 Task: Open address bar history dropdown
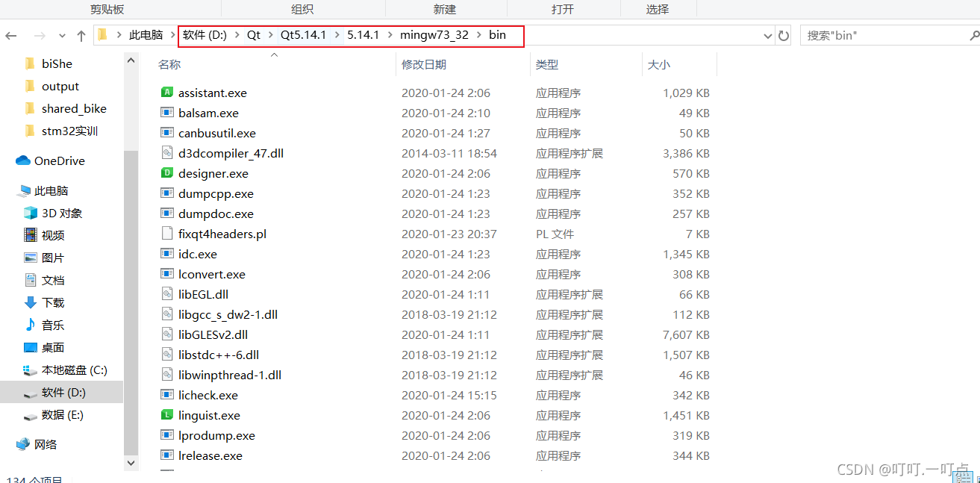[768, 35]
